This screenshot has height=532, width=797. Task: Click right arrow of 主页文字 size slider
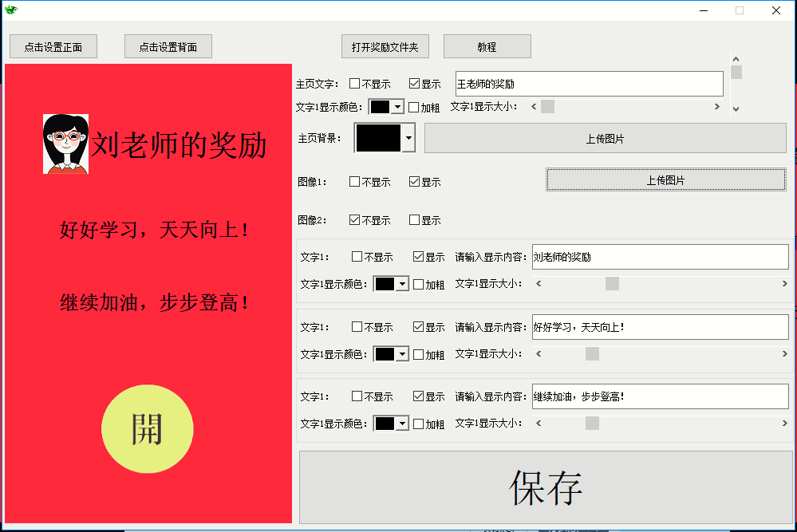click(716, 106)
